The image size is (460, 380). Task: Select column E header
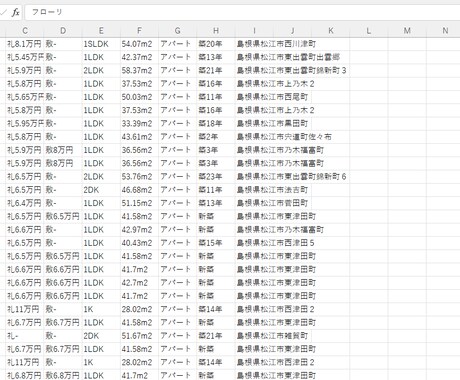(101, 31)
